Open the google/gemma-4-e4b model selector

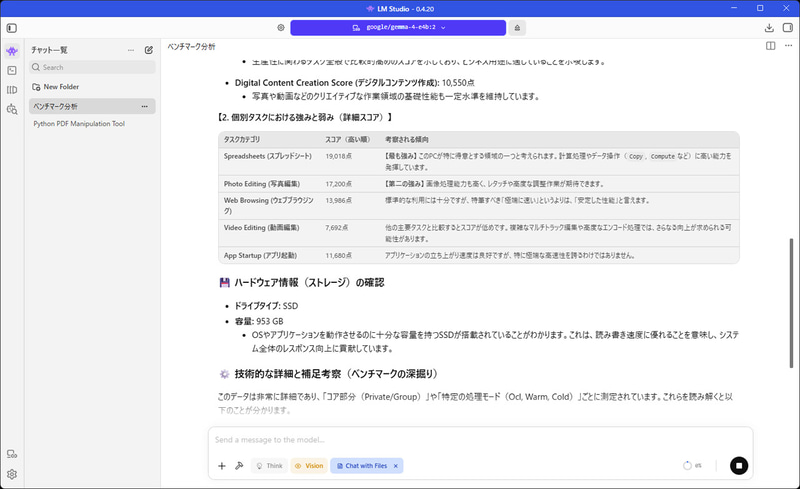pyautogui.click(x=398, y=28)
